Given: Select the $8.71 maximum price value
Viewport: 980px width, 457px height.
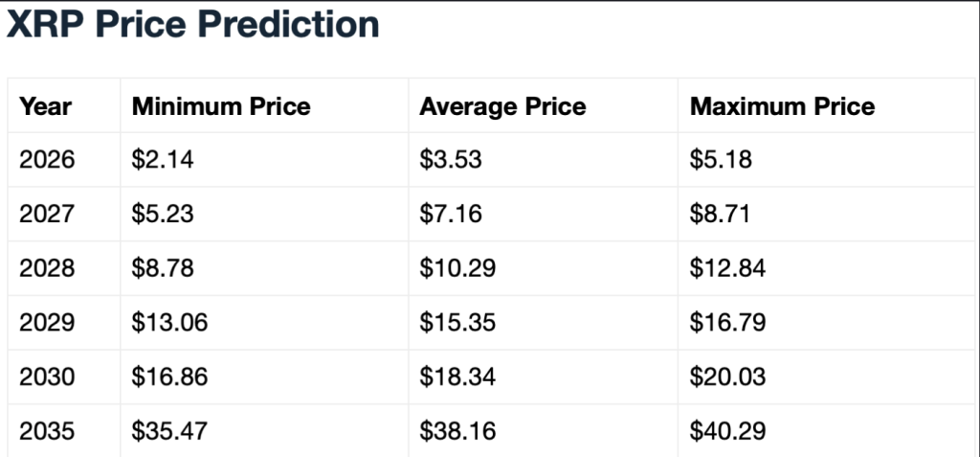Looking at the screenshot, I should coord(720,214).
